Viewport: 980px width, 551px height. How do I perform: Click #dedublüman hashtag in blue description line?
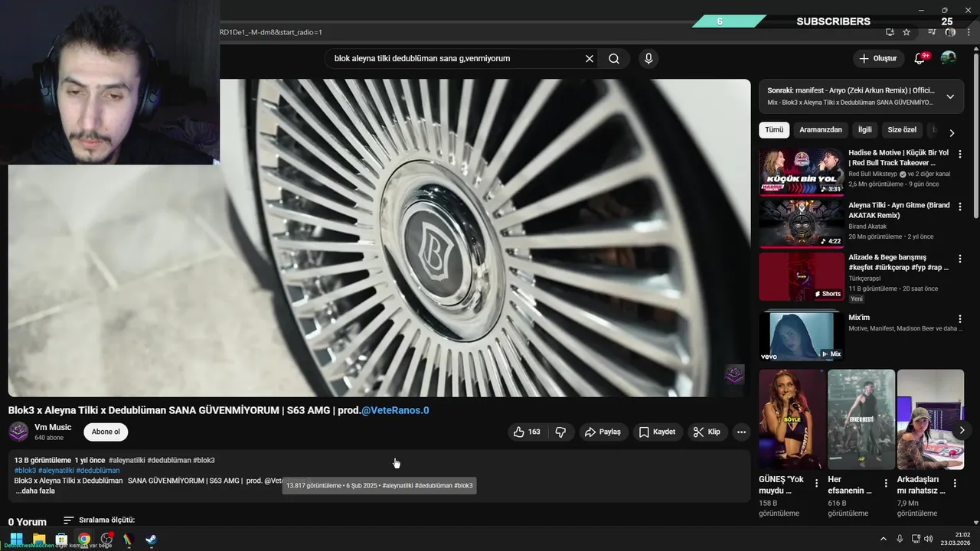(98, 471)
